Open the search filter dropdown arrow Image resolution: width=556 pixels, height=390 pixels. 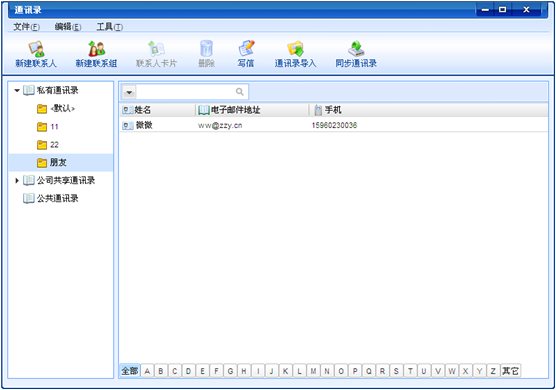[129, 93]
